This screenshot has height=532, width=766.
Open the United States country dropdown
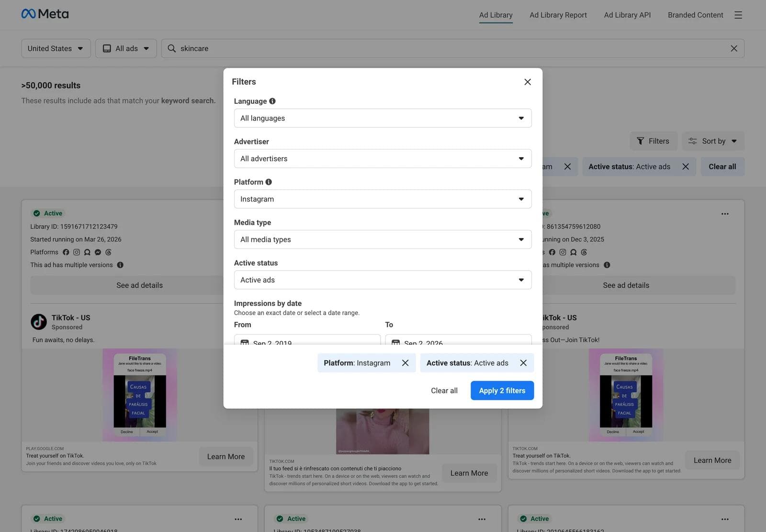[56, 48]
